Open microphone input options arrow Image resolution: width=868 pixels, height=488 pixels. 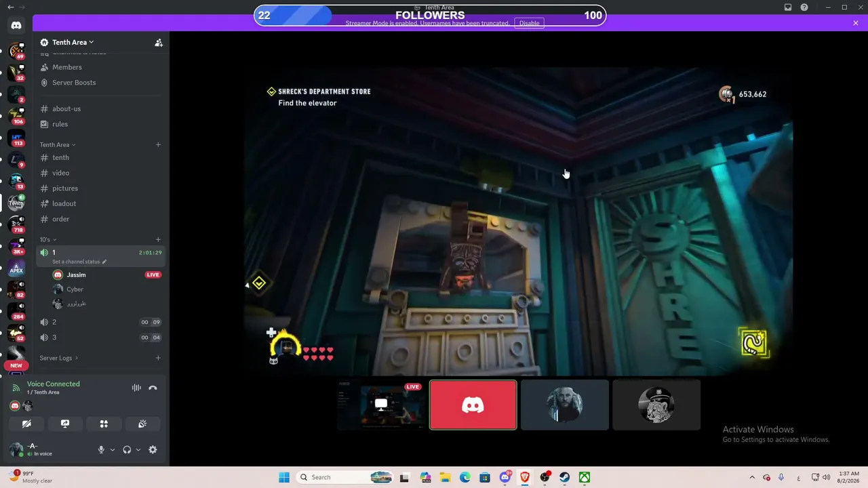[113, 449]
